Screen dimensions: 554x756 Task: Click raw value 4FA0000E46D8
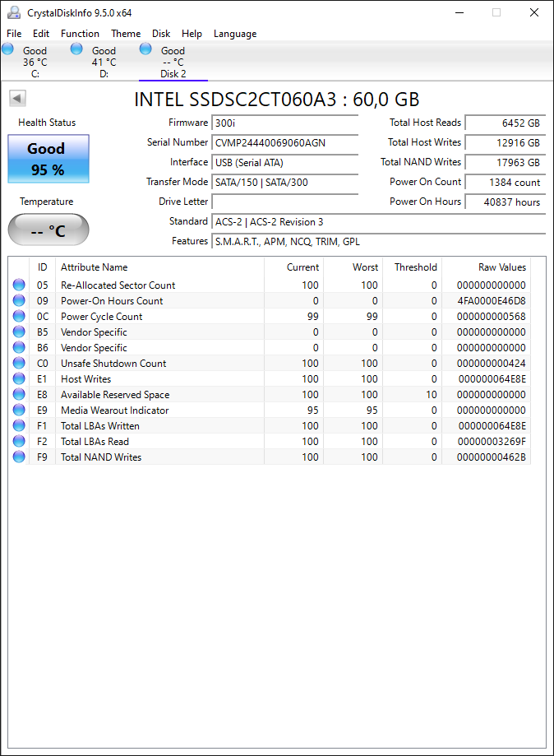(492, 301)
